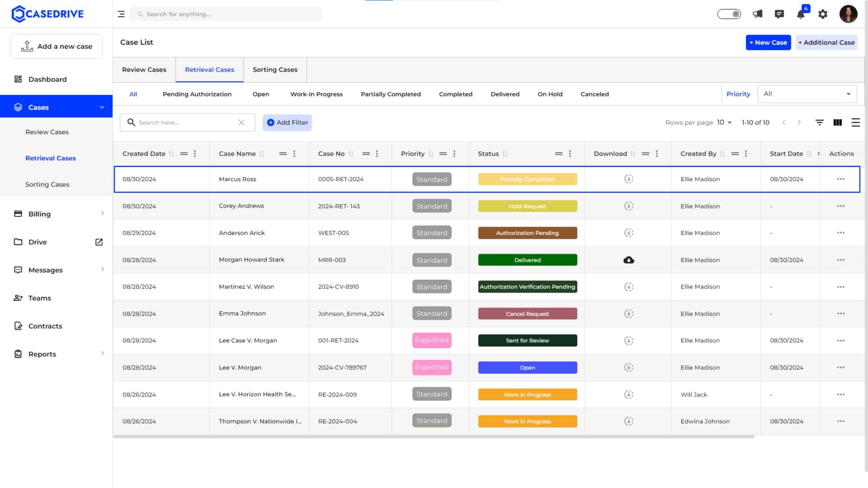This screenshot has height=488, width=868.
Task: Click the Search for anything field
Action: point(226,14)
